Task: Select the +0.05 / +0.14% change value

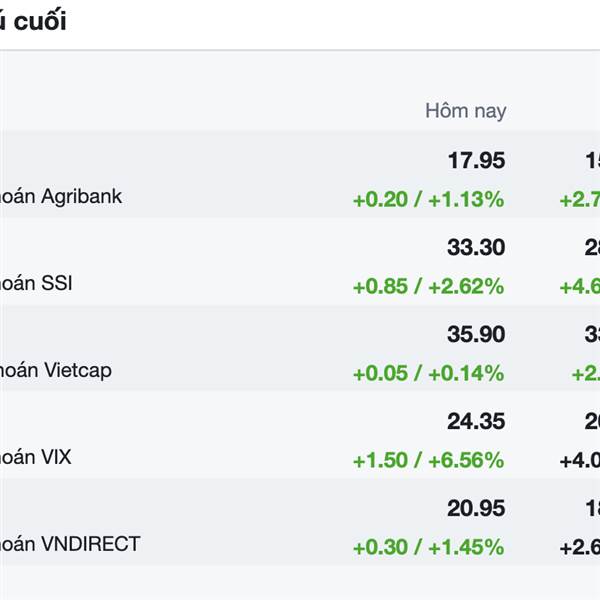Action: (428, 374)
